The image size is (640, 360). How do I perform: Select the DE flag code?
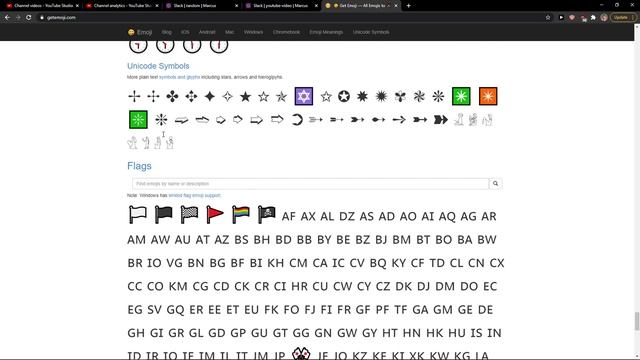click(x=485, y=309)
